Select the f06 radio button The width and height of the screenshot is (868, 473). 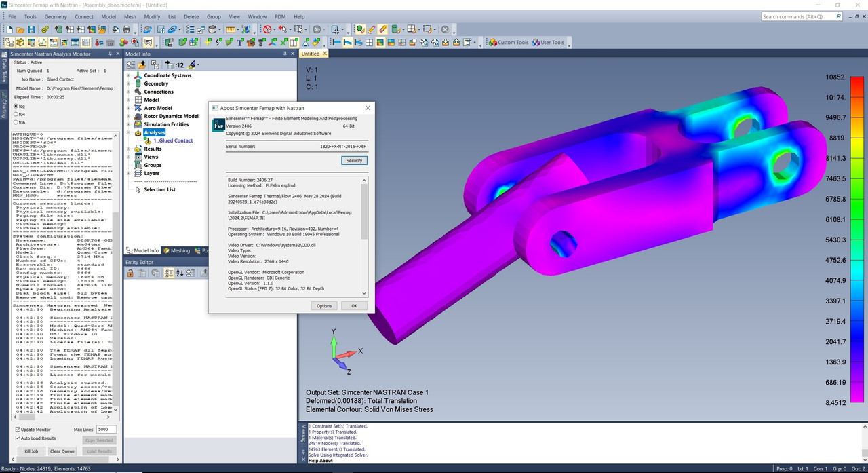(x=16, y=122)
